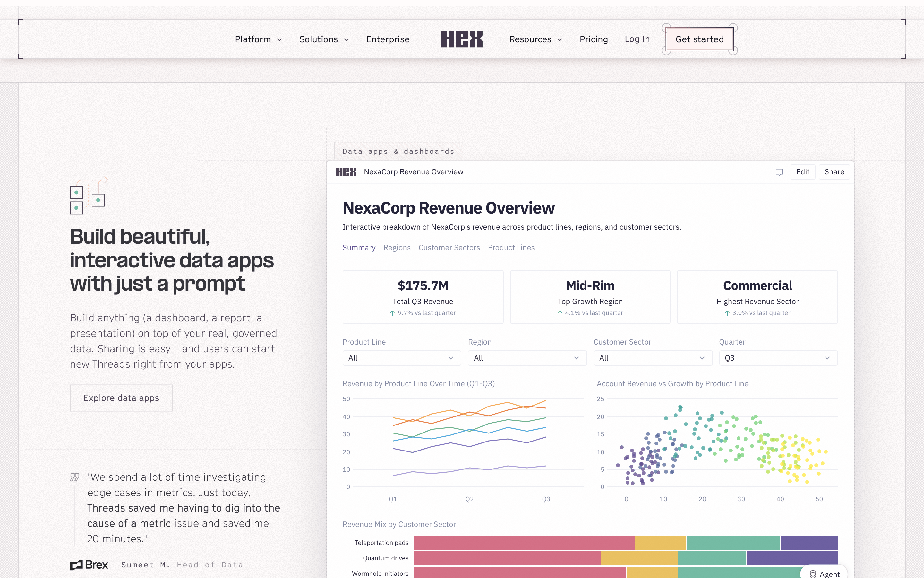The height and width of the screenshot is (578, 924).
Task: Click the Agent icon button
Action: tap(824, 572)
